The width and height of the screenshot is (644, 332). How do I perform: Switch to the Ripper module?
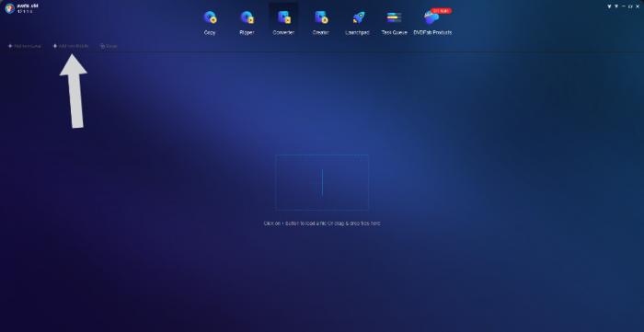(x=247, y=23)
